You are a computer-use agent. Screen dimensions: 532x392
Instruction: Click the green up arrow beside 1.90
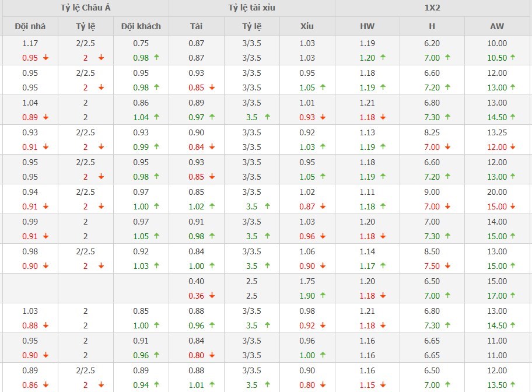[323, 295]
